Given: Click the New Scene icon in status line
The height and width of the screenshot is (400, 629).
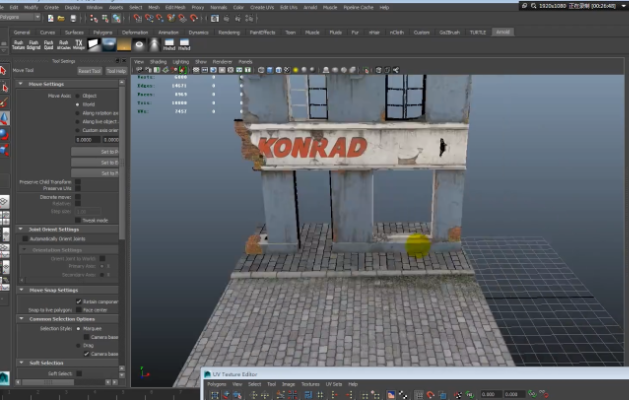Looking at the screenshot, I should [51, 18].
